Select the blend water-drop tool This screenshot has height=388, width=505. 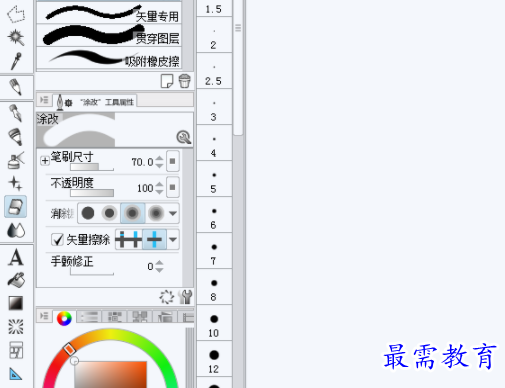pos(16,230)
